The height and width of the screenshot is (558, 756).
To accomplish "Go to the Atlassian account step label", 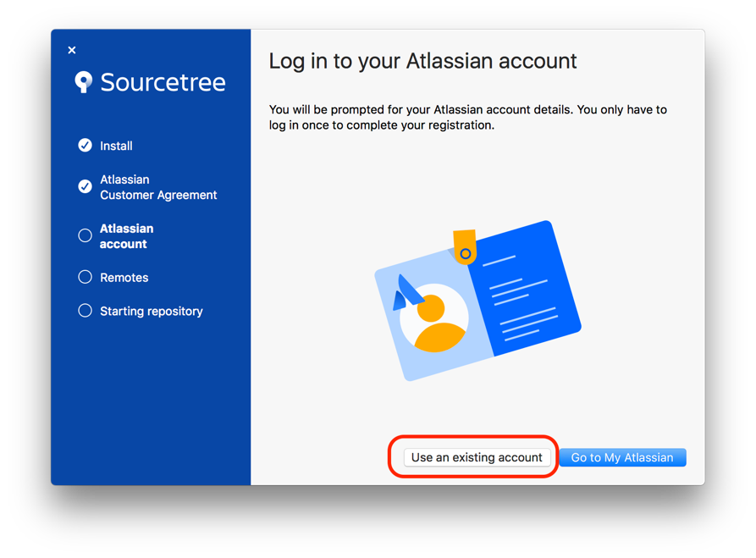I will [126, 236].
